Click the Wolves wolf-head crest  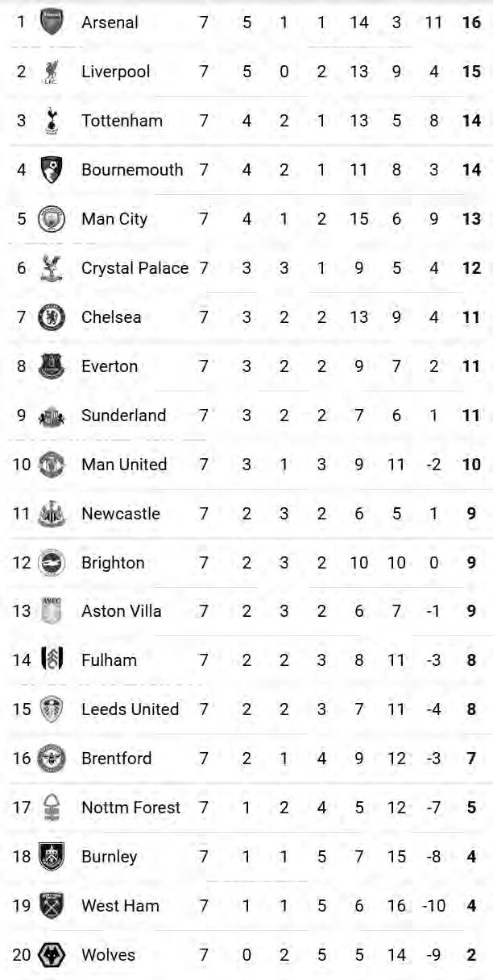tap(52, 955)
